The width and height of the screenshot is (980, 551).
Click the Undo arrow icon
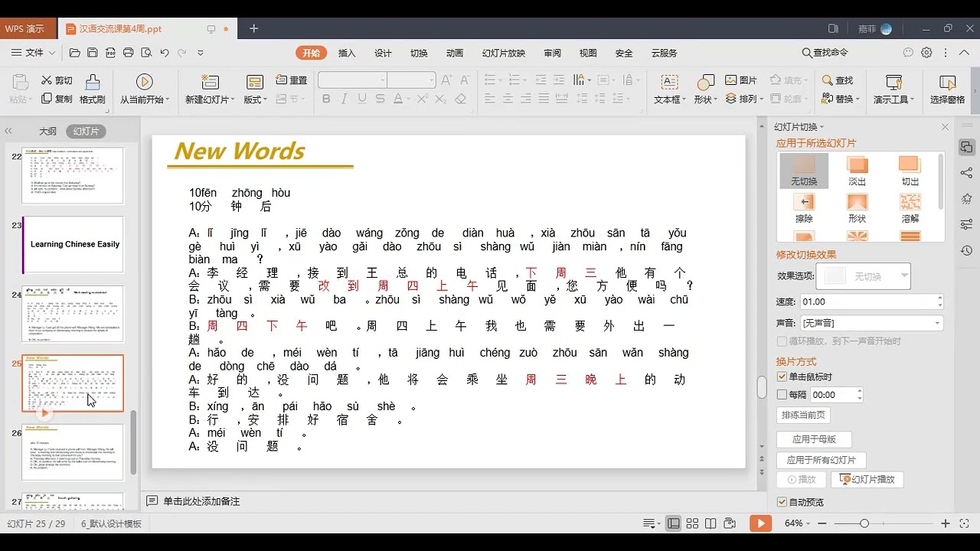[165, 53]
